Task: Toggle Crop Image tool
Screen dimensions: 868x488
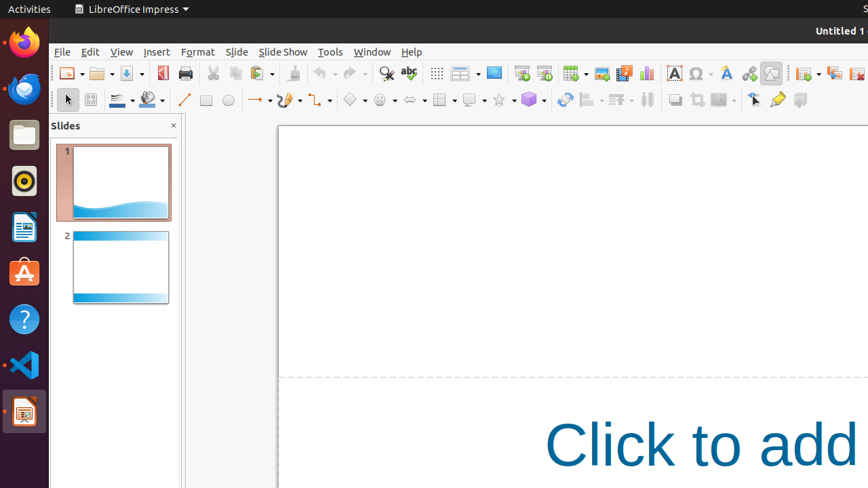Action: point(698,100)
